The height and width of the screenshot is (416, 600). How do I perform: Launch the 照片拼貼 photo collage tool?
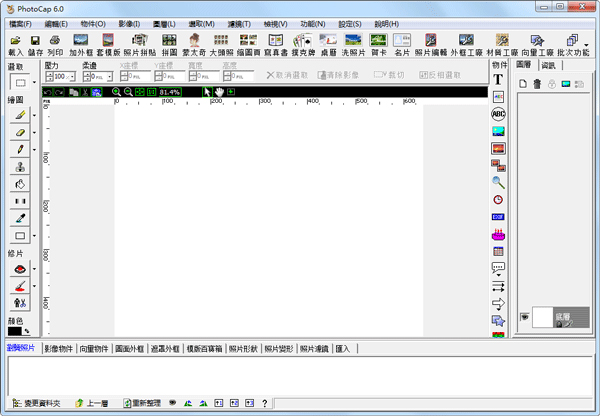[x=140, y=45]
